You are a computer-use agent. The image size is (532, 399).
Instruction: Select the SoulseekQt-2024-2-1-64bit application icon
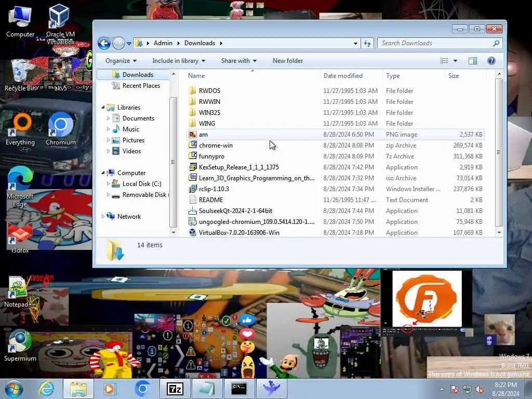coord(192,211)
